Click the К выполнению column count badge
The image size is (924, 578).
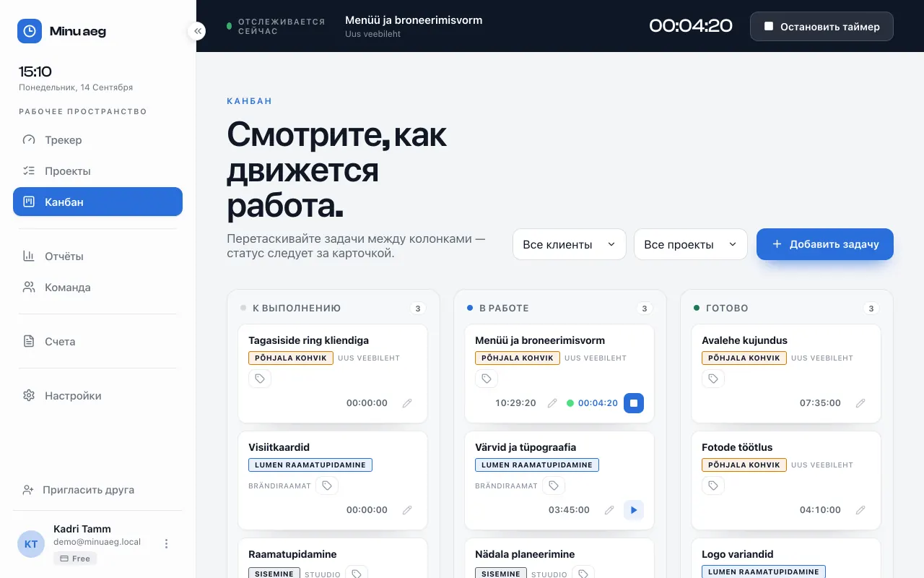418,309
